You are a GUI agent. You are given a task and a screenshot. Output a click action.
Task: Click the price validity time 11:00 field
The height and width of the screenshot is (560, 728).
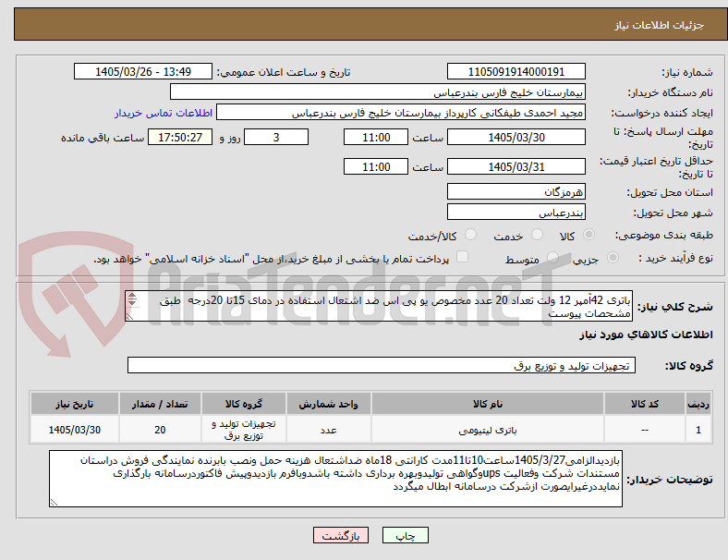pyautogui.click(x=376, y=166)
